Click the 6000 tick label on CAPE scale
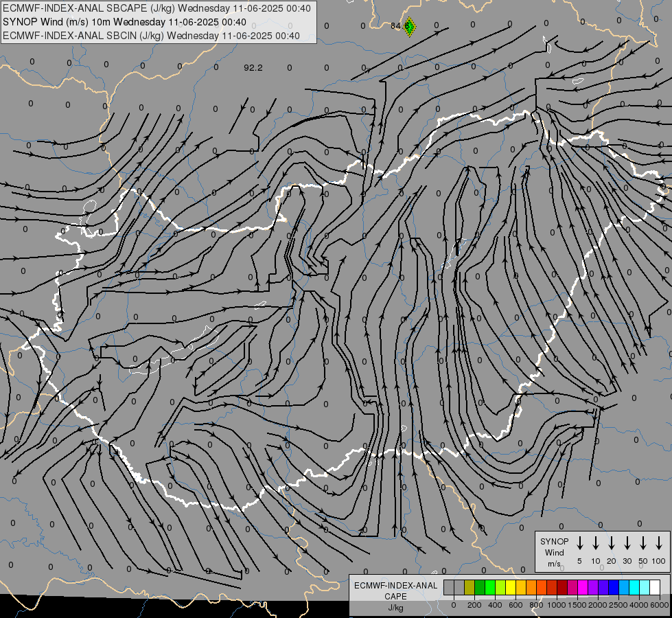The width and height of the screenshot is (672, 618). [660, 605]
